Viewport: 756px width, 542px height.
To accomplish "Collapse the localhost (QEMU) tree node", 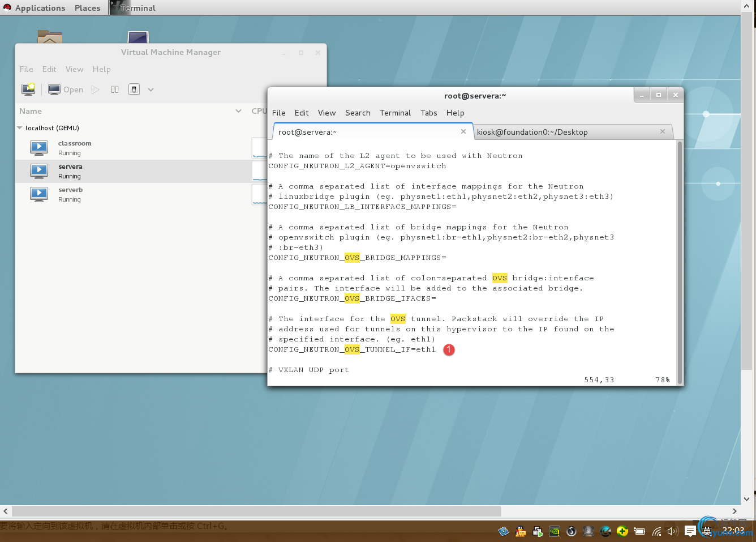I will pos(20,128).
